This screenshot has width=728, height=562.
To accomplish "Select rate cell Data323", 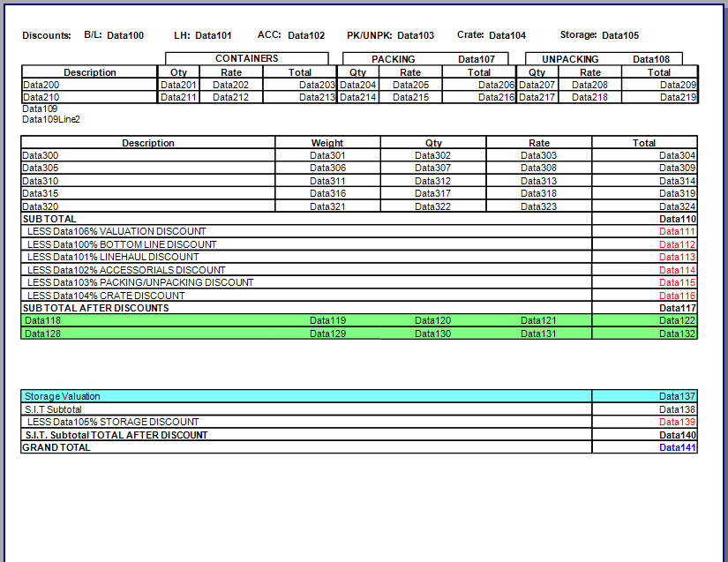I will click(538, 206).
